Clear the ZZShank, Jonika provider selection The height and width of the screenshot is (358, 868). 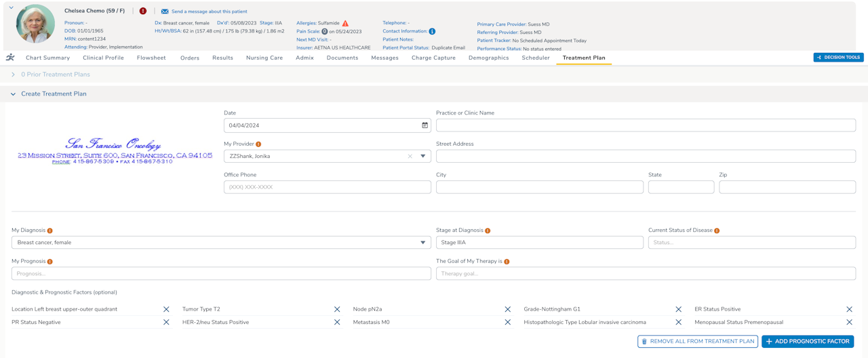pos(410,157)
